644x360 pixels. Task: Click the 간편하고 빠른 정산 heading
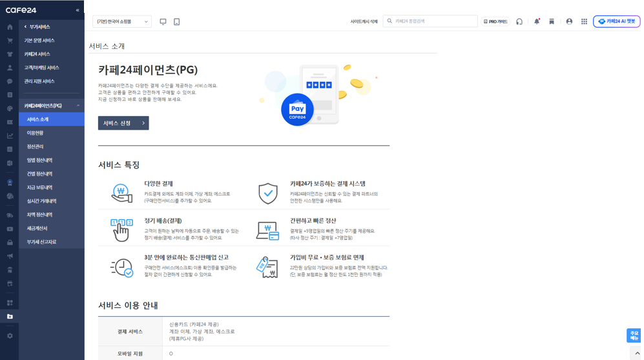click(x=313, y=221)
